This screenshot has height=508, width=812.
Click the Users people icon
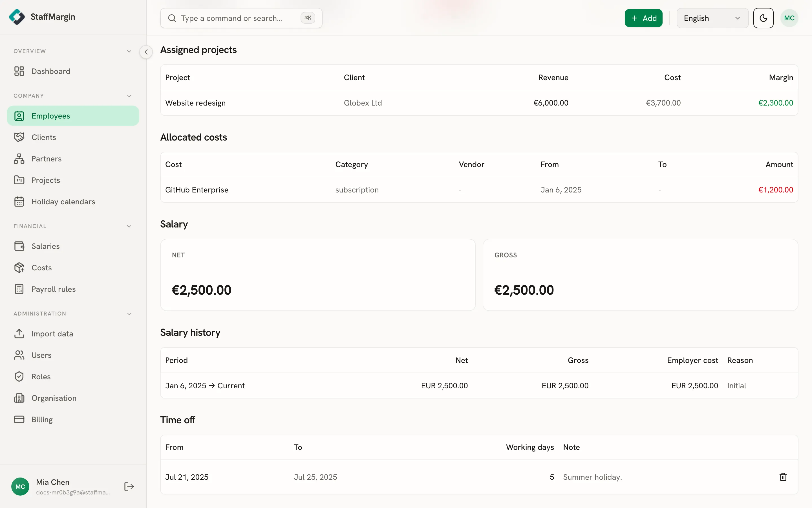(x=19, y=355)
